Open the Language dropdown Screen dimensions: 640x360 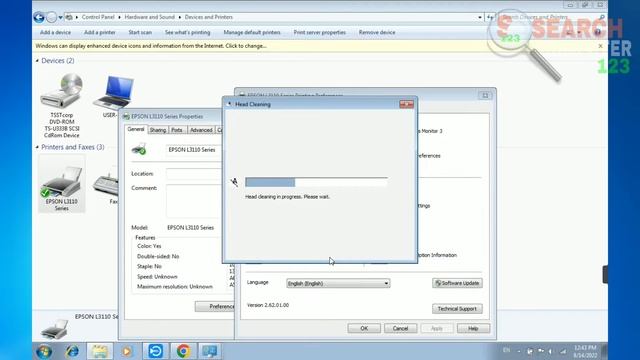[x=338, y=283]
